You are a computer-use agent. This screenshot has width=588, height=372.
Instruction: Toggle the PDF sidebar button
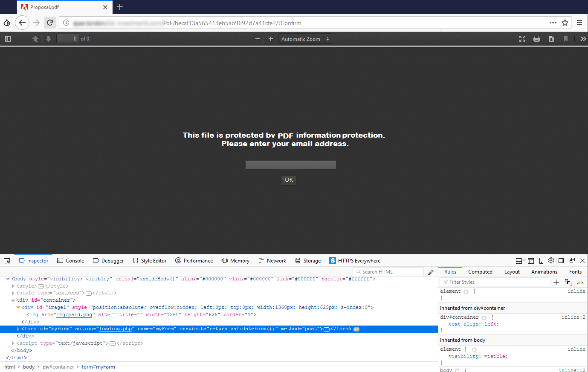point(8,39)
